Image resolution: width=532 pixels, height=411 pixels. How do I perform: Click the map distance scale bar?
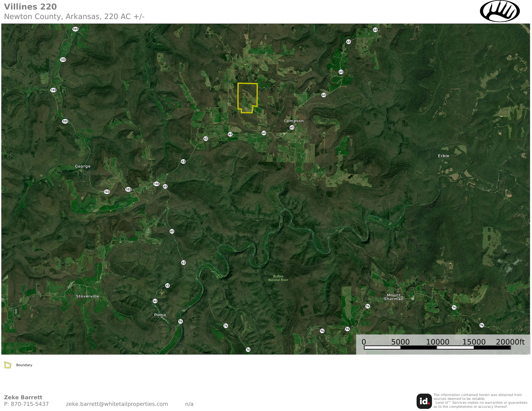tap(437, 347)
